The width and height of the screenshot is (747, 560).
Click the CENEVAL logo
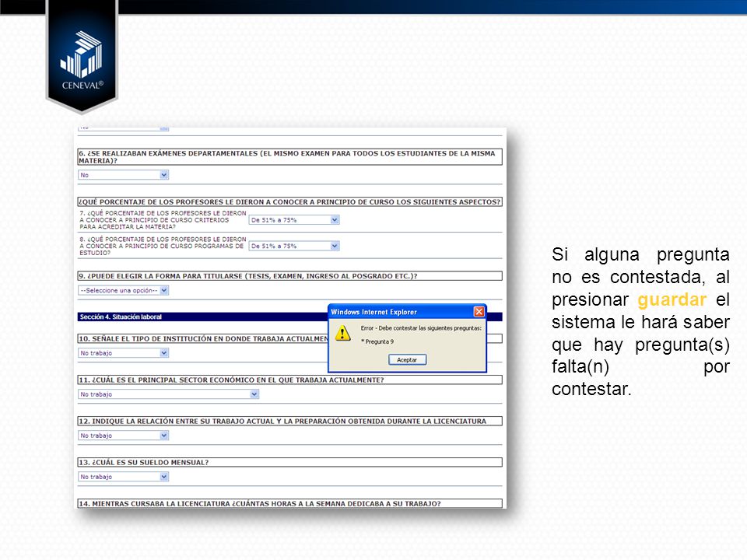click(x=82, y=60)
